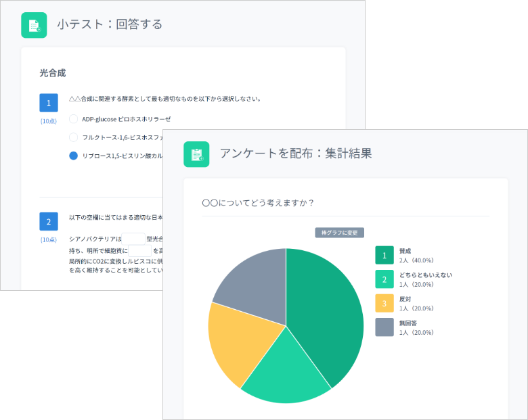Viewport: 528px width, 420px height.
Task: Click the question number 1 badge
Action: pyautogui.click(x=49, y=103)
